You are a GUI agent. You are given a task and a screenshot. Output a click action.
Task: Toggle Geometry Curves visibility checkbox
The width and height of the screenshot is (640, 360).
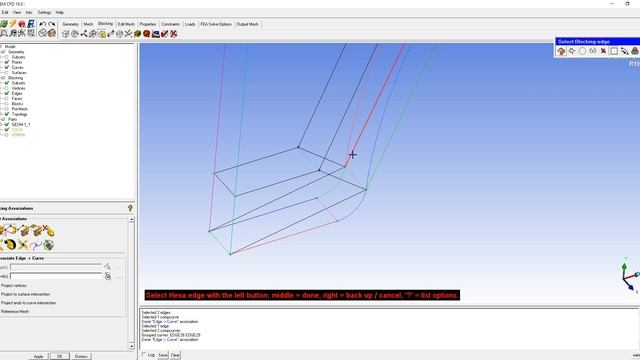pos(7,67)
